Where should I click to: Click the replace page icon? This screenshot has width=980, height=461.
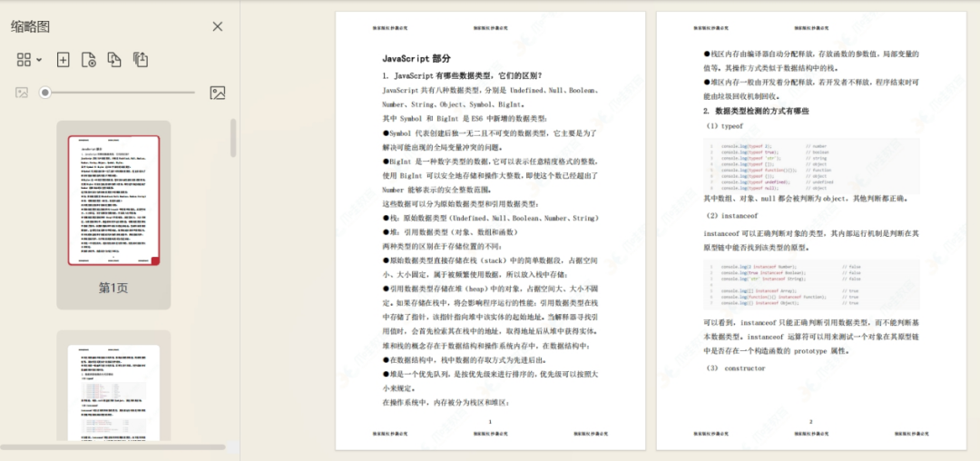[x=114, y=60]
